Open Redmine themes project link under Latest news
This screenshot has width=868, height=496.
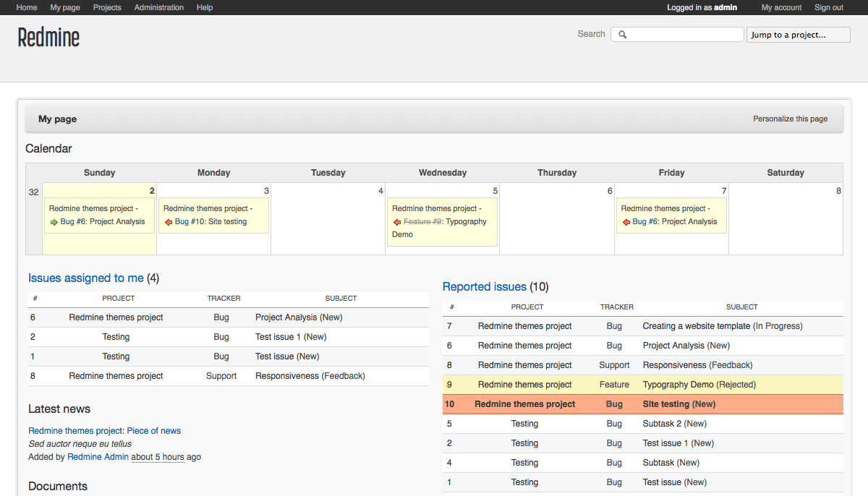(x=75, y=431)
